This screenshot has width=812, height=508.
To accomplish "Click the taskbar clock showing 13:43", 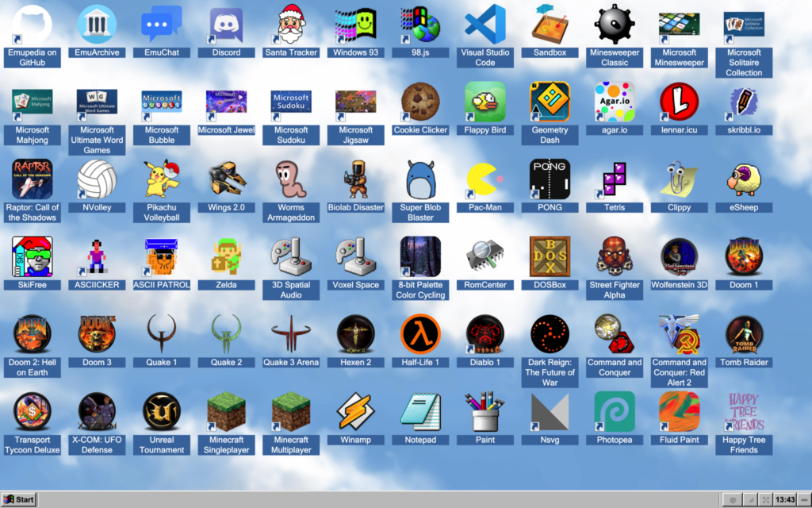I will 784,499.
